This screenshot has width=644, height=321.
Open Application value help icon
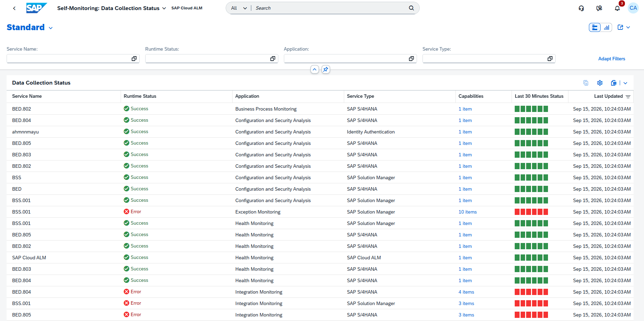[x=411, y=59]
